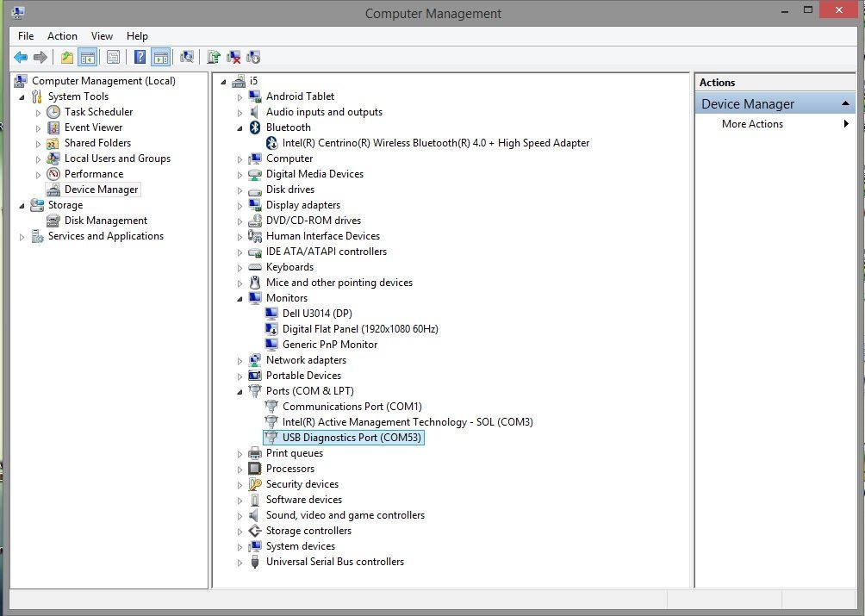Toggle the Show/Hide Action Pane button
Viewport: 865px width, 616px height.
(160, 58)
